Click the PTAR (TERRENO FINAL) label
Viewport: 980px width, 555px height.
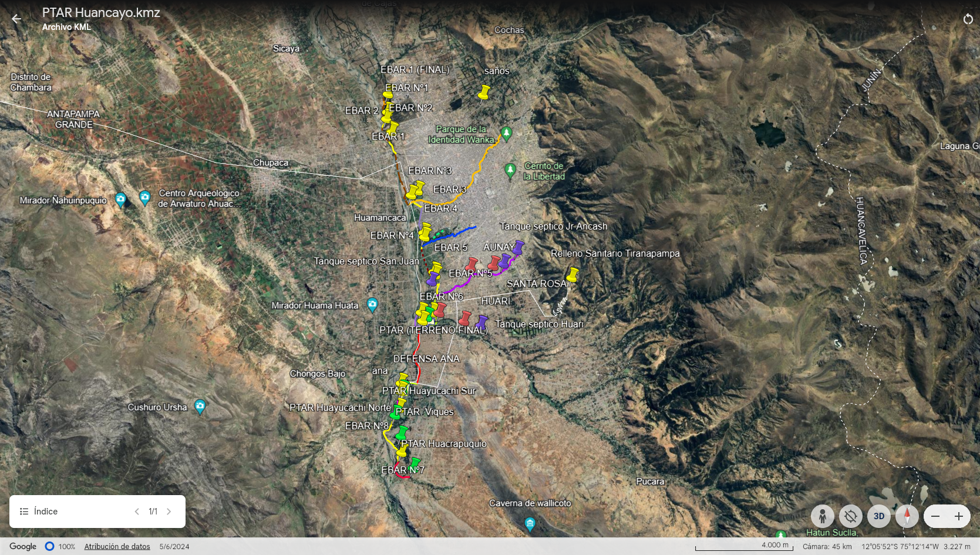pos(433,330)
